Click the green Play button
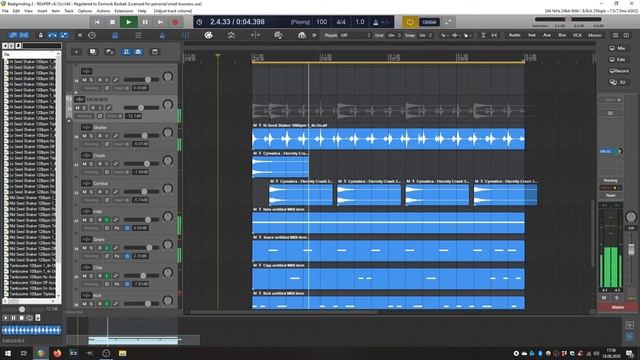This screenshot has width=640, height=360. pyautogui.click(x=129, y=22)
